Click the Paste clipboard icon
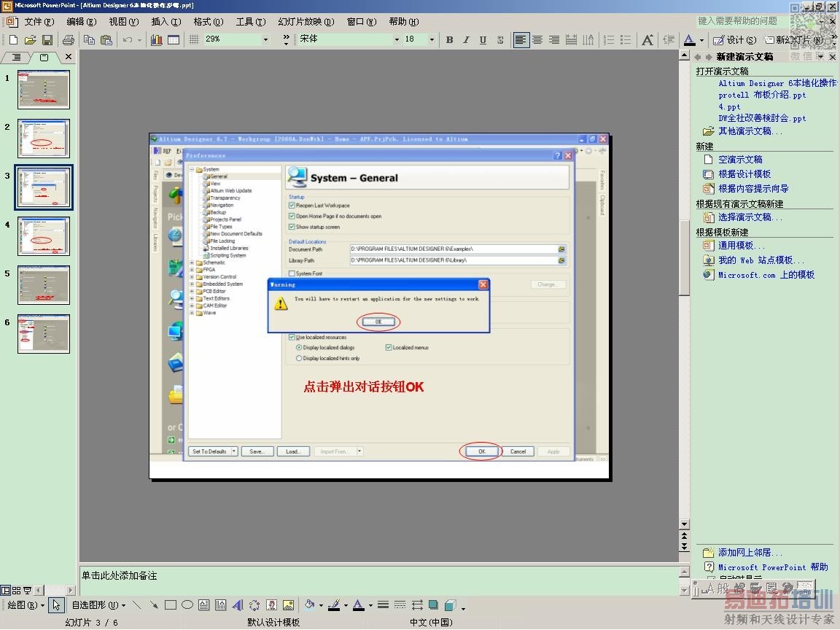The height and width of the screenshot is (630, 840). pyautogui.click(x=106, y=39)
